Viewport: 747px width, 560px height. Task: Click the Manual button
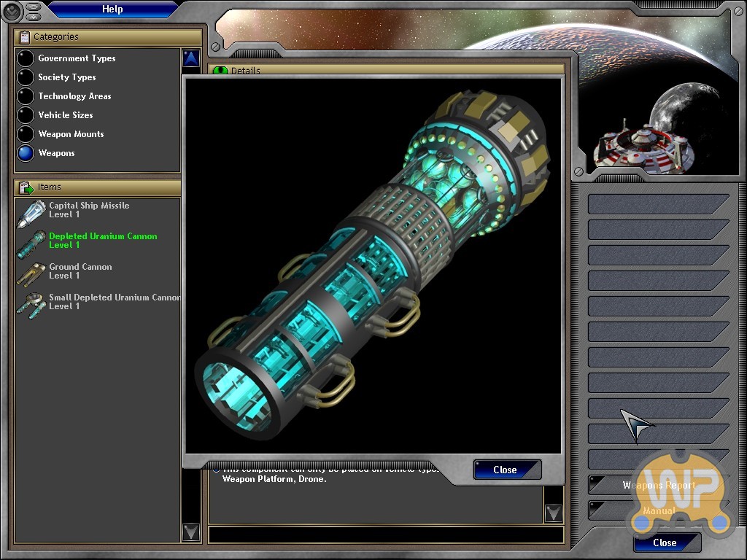(658, 510)
